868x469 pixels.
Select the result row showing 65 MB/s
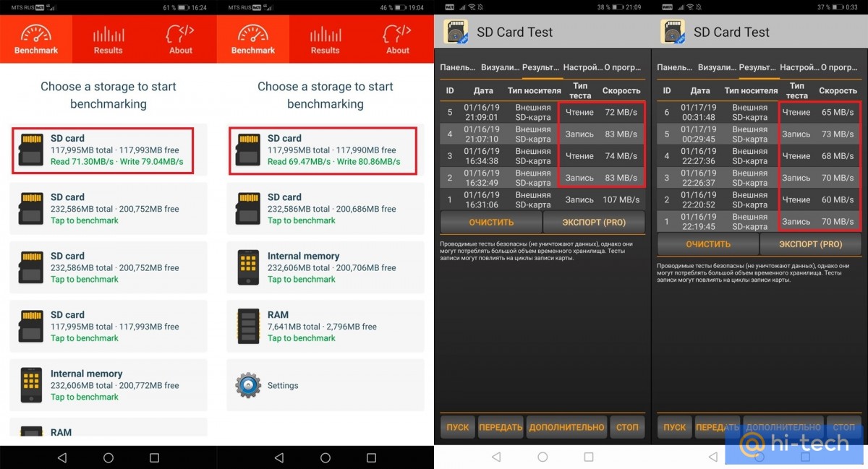coord(759,113)
